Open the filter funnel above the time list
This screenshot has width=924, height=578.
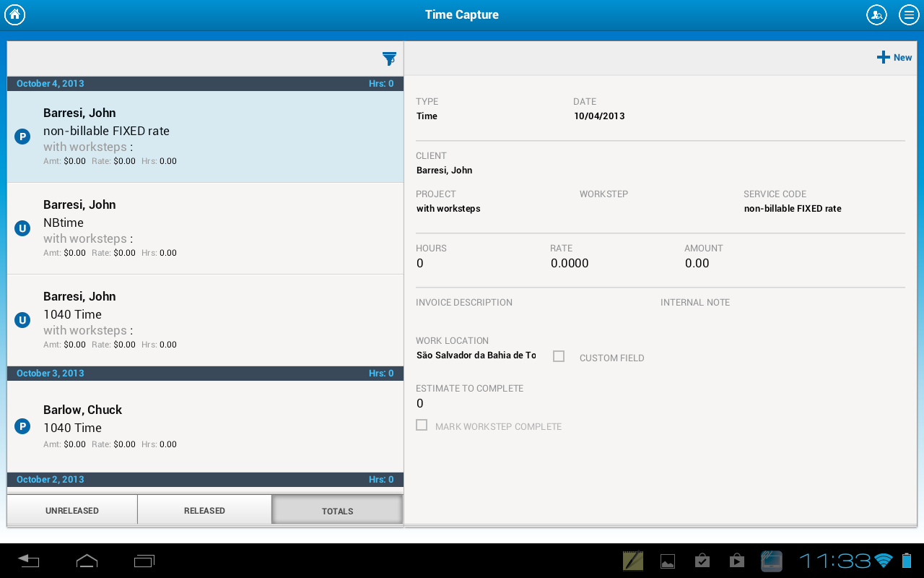pos(389,59)
